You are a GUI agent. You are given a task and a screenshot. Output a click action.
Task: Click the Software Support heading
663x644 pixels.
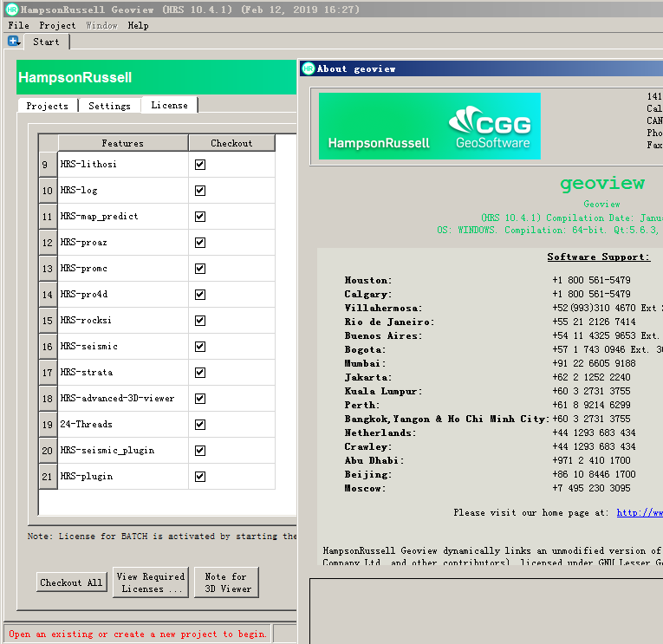[x=598, y=257]
